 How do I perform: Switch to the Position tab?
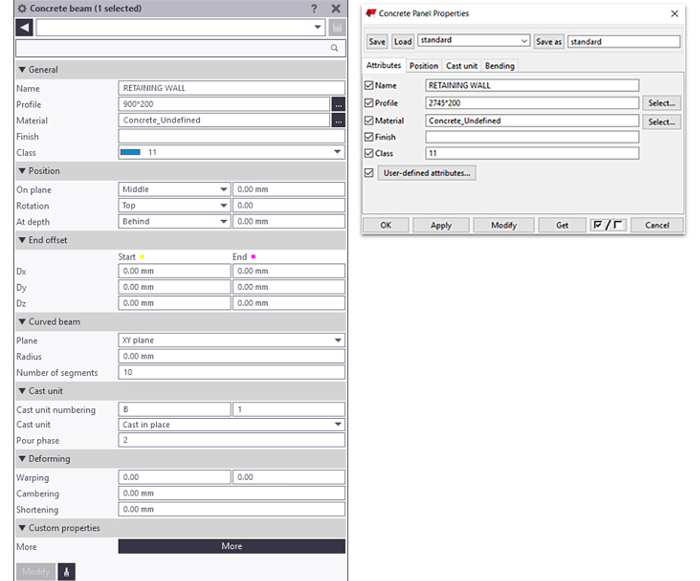423,66
